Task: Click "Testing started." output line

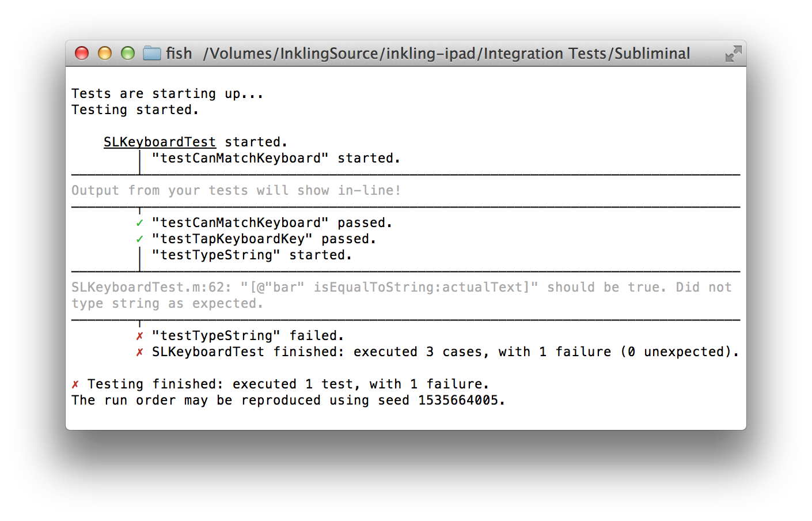Action: point(135,110)
